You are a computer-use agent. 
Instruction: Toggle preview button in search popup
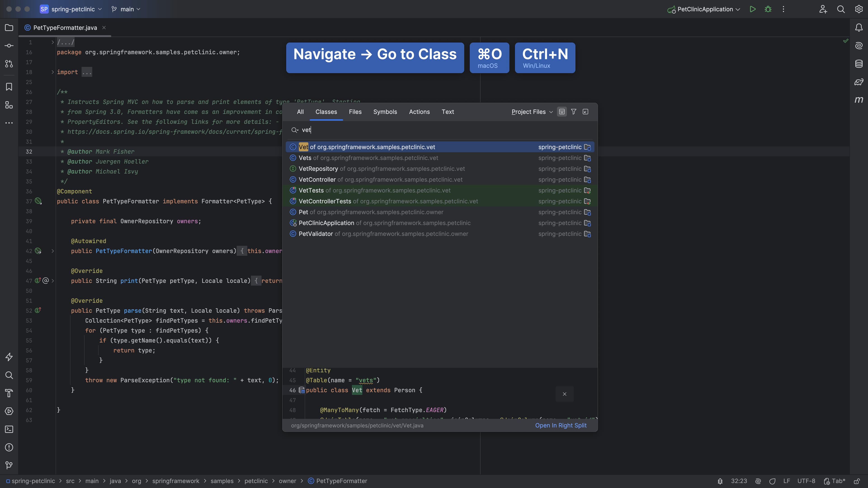(562, 112)
